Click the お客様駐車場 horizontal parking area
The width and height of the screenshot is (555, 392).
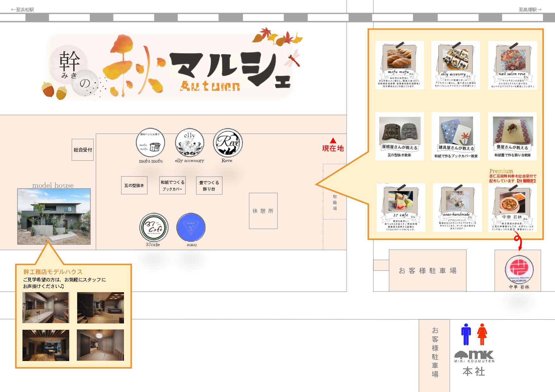click(x=427, y=270)
